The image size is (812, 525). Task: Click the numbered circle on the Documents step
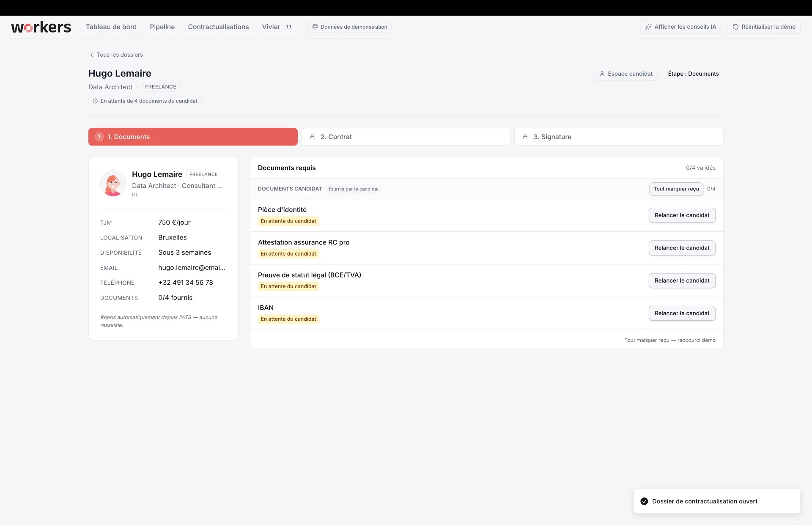99,137
